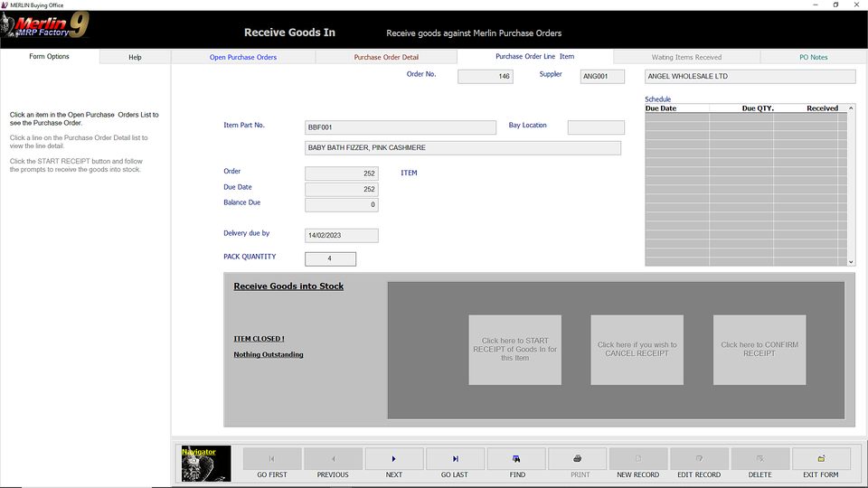Click the NEW RECORD icon
This screenshot has height=488, width=868.
[638, 459]
